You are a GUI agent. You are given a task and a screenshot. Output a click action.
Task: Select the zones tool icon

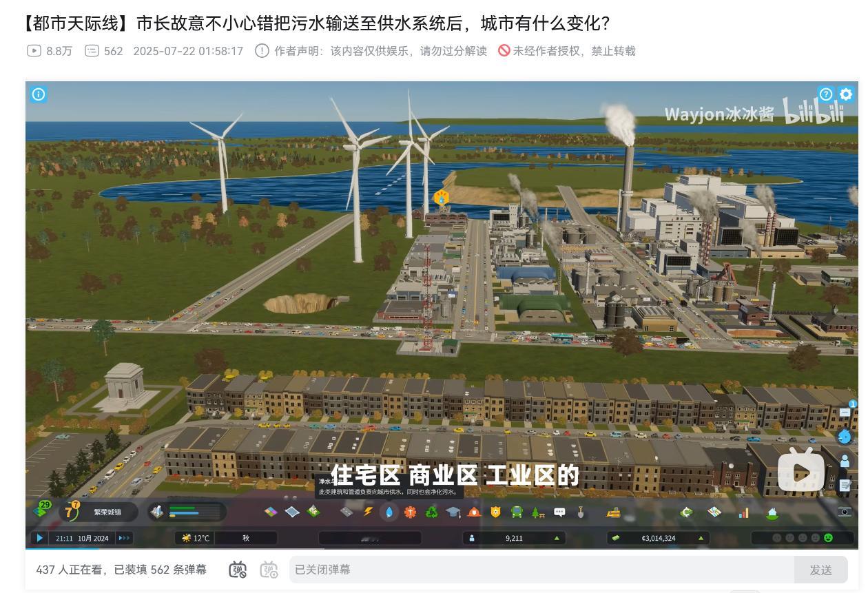(271, 512)
